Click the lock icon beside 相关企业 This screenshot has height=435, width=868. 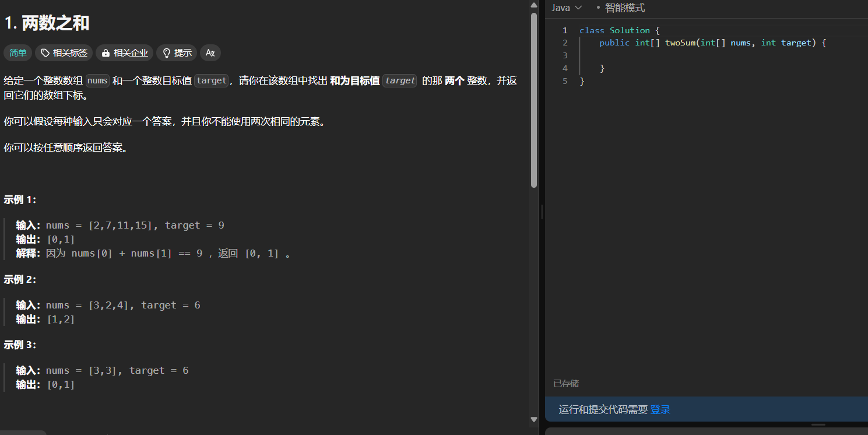[x=106, y=53]
